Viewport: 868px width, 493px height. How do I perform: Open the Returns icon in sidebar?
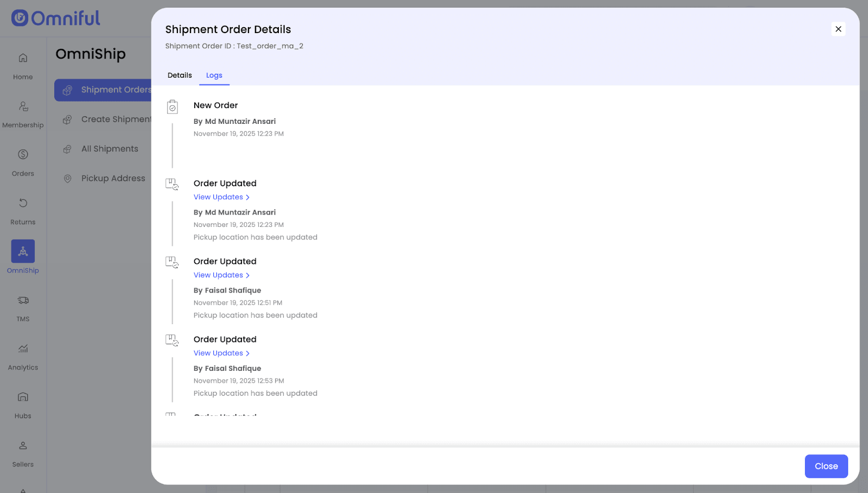click(23, 203)
